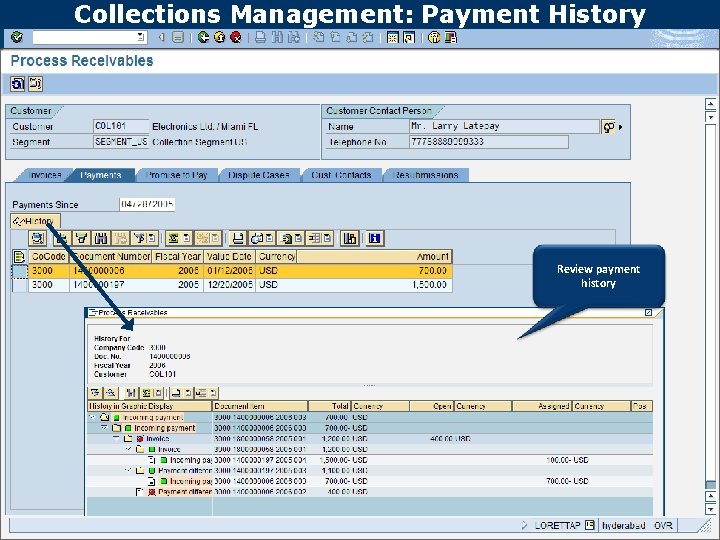Click the red Cancel icon

[236, 38]
